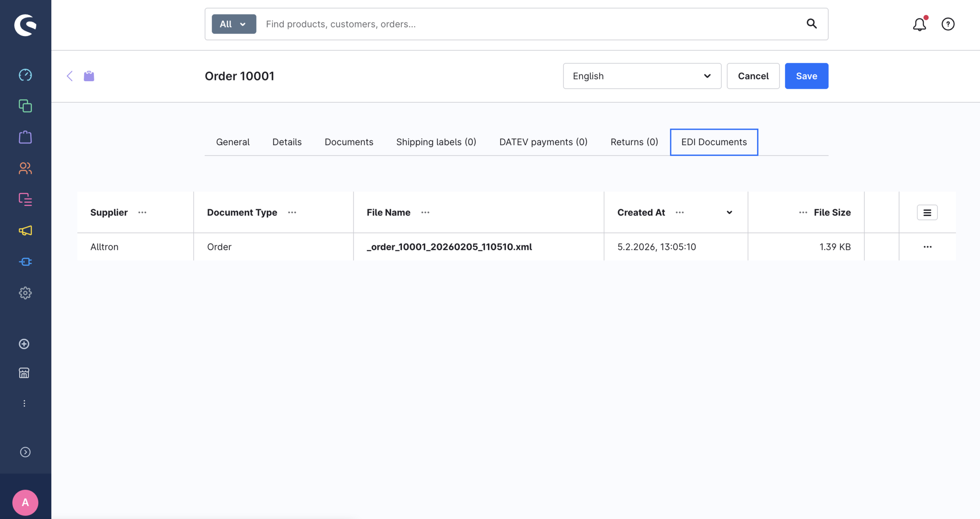The height and width of the screenshot is (519, 980).
Task: Open the order XML file link
Action: (449, 247)
